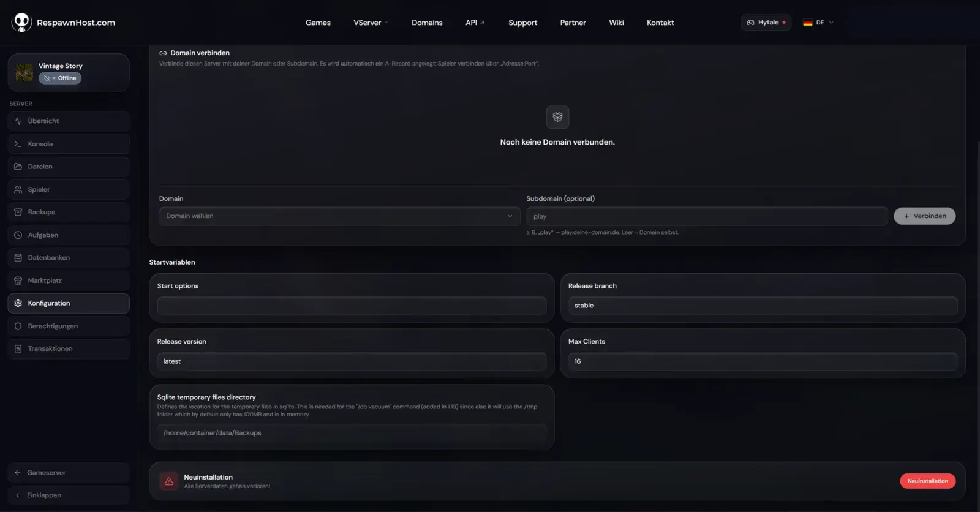Click the Berechtigungen shield icon
980x512 pixels.
pyautogui.click(x=18, y=326)
